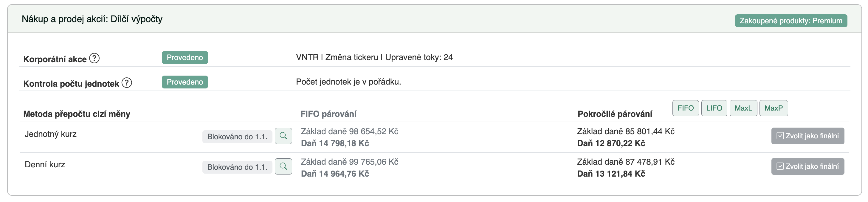This screenshot has width=868, height=202.
Task: Select the LIFO pairing method
Action: 714,108
